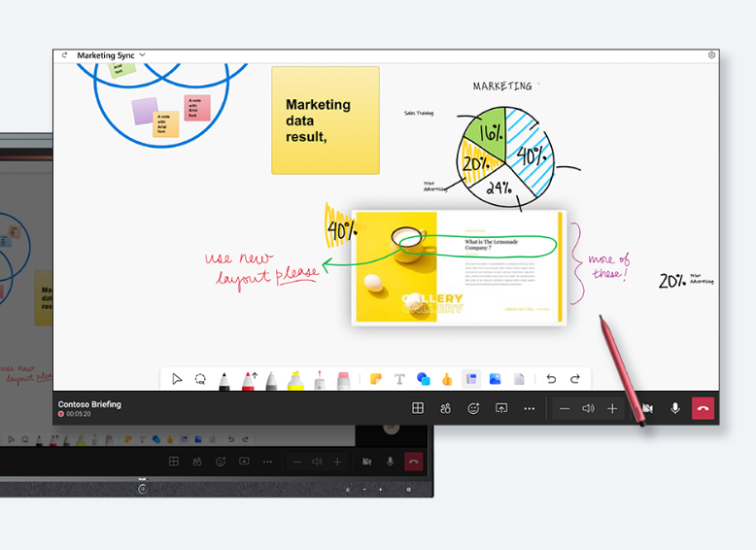756x550 pixels.
Task: Pick yellow highlighter on background display toolbar
Action: [81, 439]
